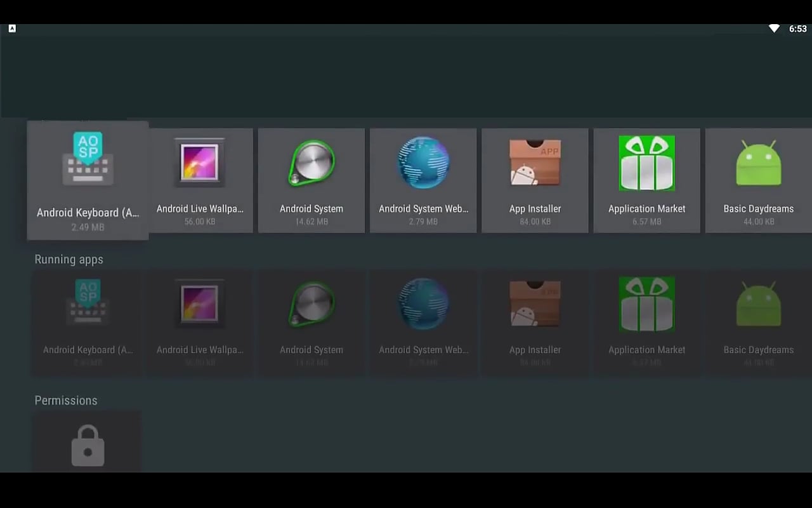Select Android System WebView app

click(423, 181)
